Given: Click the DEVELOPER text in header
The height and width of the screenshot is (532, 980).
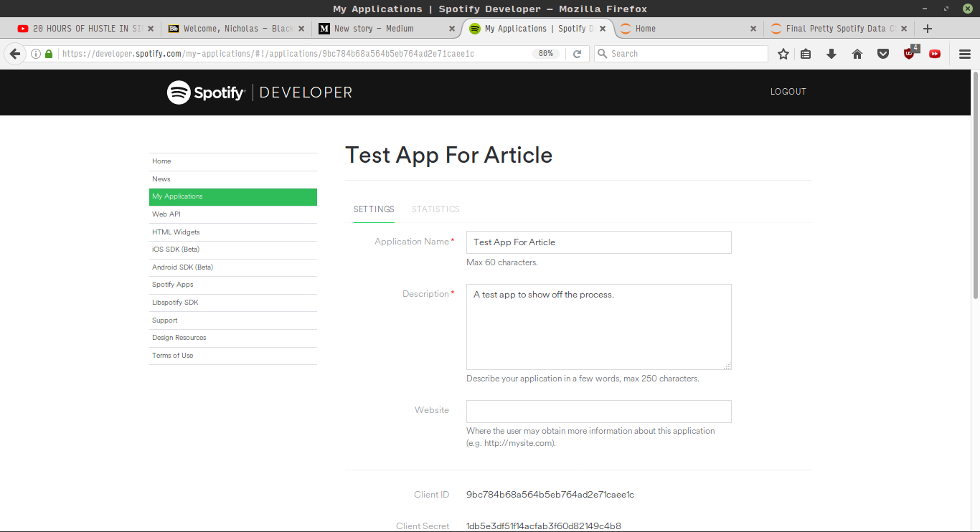Looking at the screenshot, I should 306,92.
